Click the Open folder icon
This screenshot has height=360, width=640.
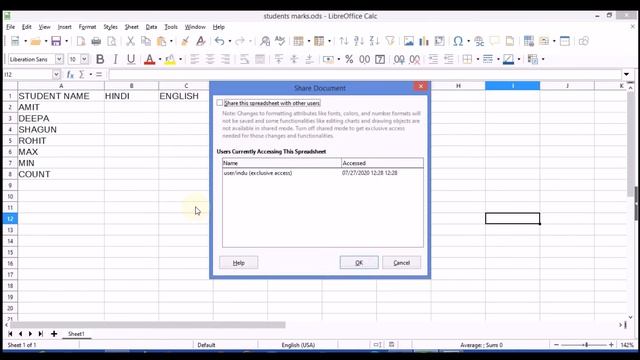coord(36,41)
